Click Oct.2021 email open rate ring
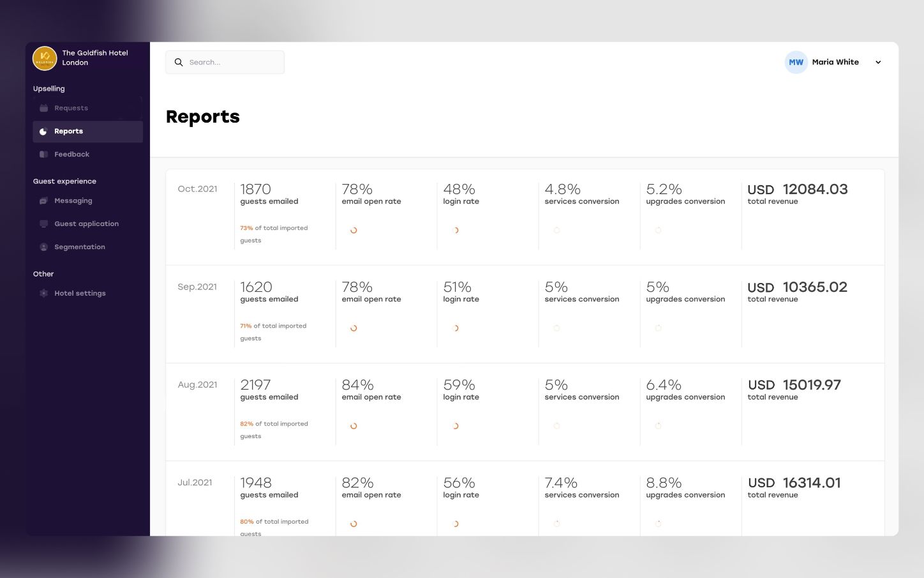 coord(354,231)
